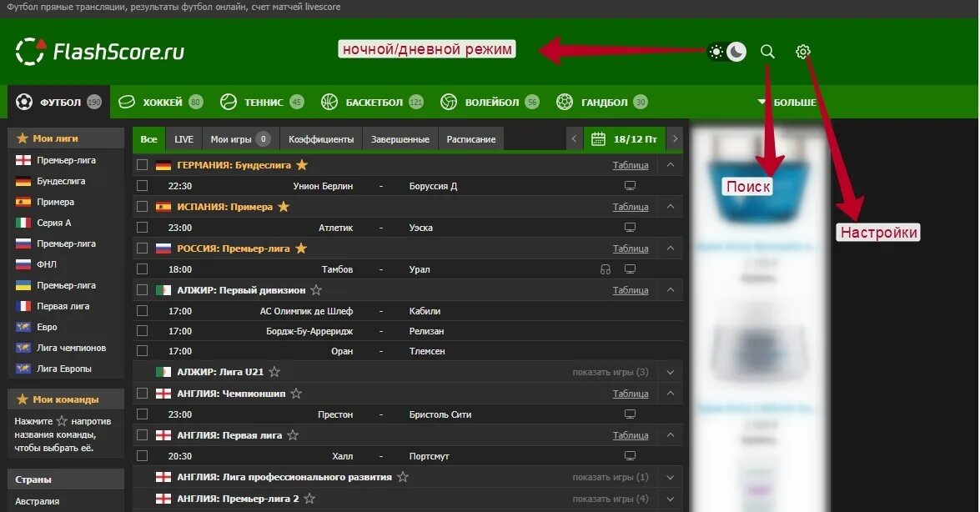Collapse the Германия Бундеслига section
This screenshot has height=512, width=980.
(x=671, y=165)
